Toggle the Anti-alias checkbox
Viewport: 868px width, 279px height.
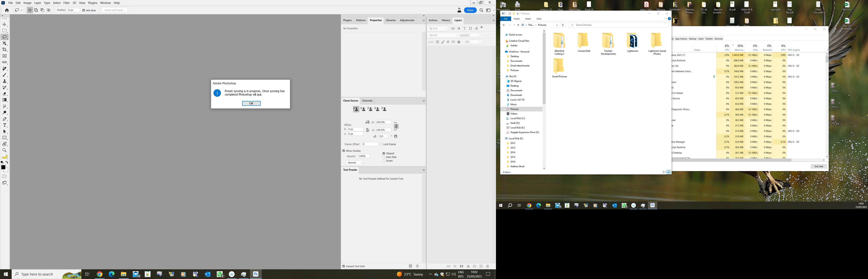(84, 10)
